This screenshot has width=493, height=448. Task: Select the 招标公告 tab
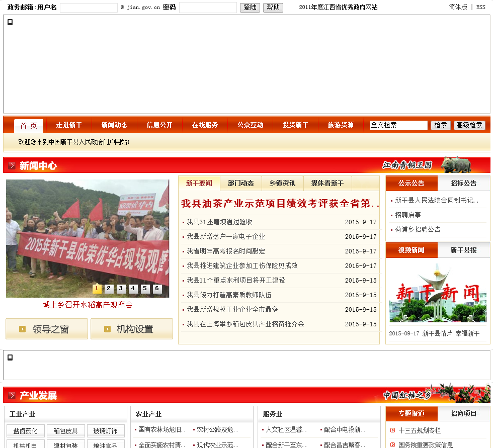(x=463, y=183)
